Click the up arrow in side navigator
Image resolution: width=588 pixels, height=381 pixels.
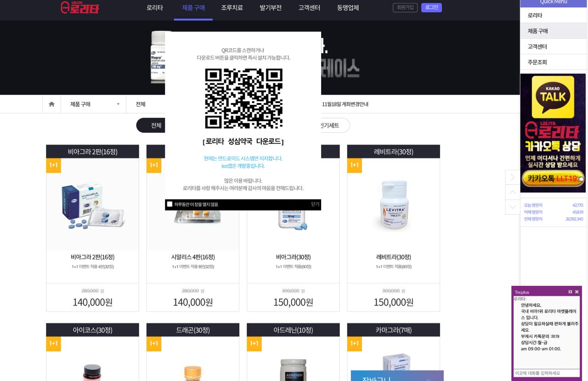(512, 192)
